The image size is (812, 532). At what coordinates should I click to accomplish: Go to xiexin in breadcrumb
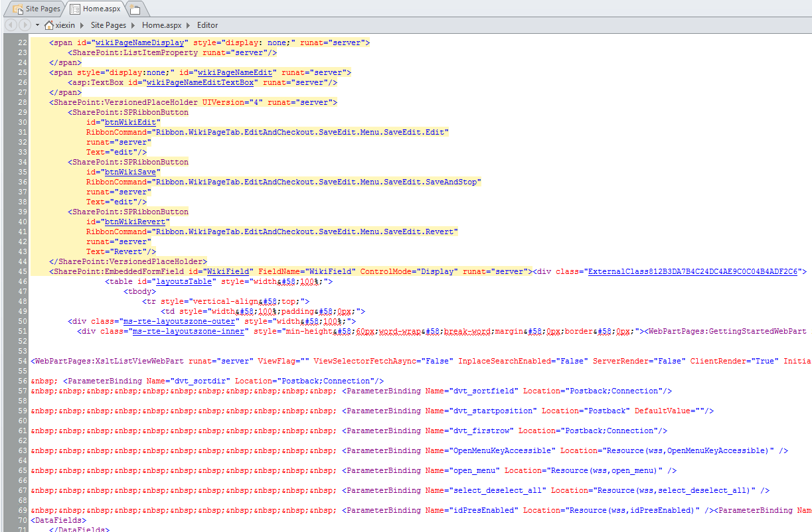[65, 25]
